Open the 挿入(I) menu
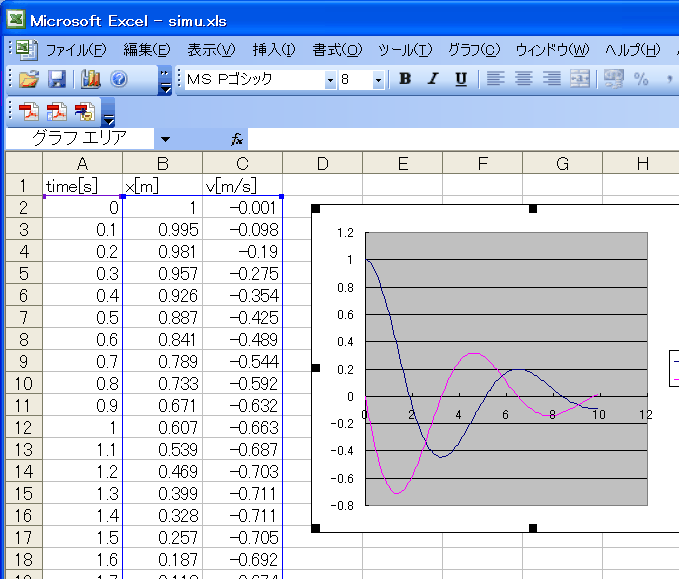This screenshot has height=579, width=679. pyautogui.click(x=274, y=50)
